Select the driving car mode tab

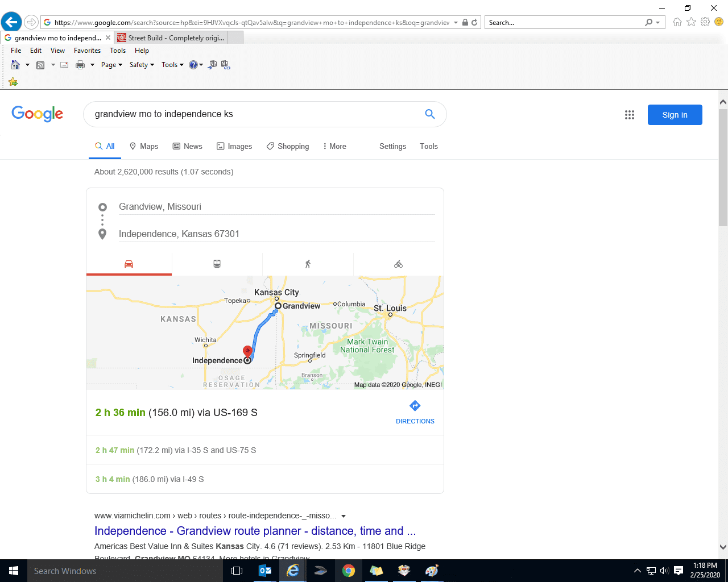[129, 264]
